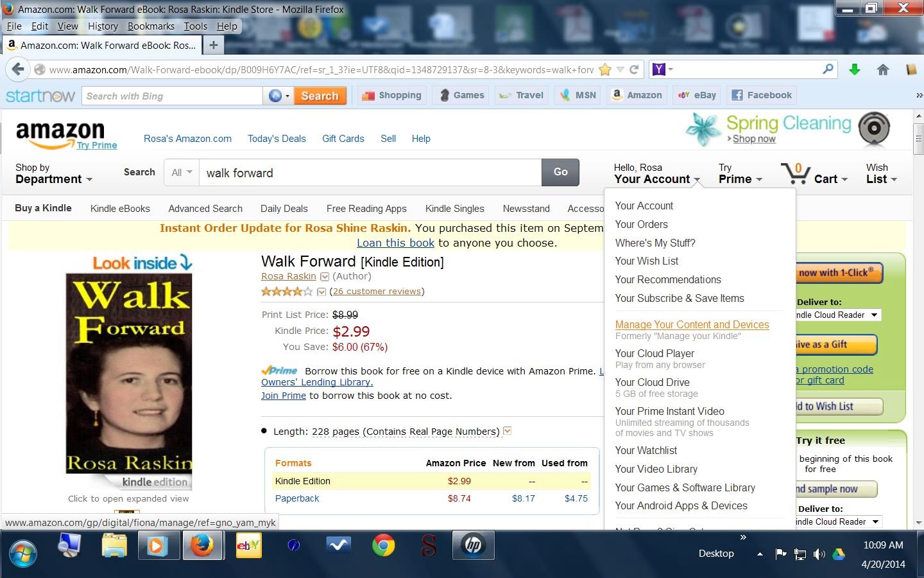Click the Firefox back arrow button
This screenshot has height=578, width=924.
[18, 69]
